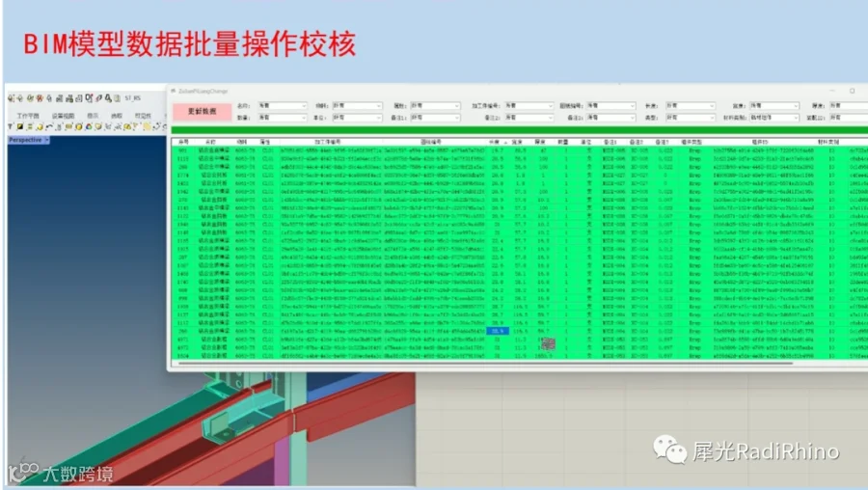
Task: Click the 组件类型 column header
Action: tap(691, 143)
